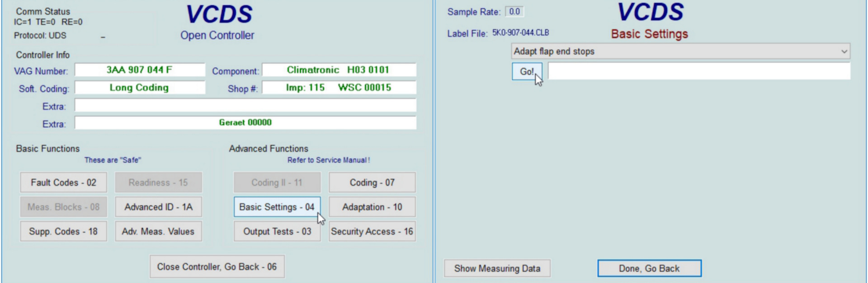Click Close Controller, Go Back - 06
868x283 pixels.
pos(217,267)
